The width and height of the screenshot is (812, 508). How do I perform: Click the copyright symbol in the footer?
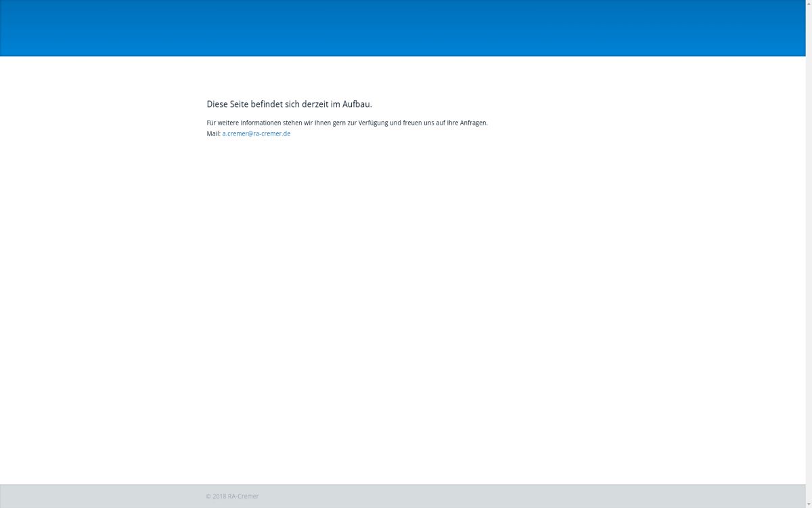[208, 496]
